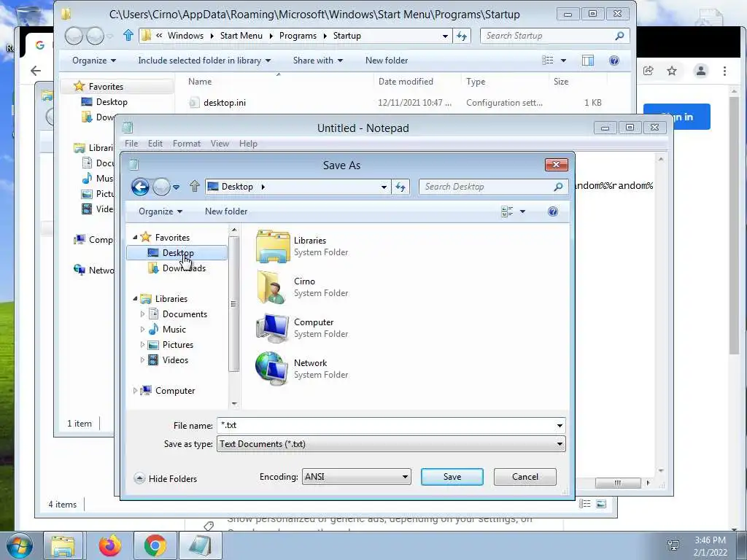
Task: Open the File name dropdown arrow
Action: (560, 425)
